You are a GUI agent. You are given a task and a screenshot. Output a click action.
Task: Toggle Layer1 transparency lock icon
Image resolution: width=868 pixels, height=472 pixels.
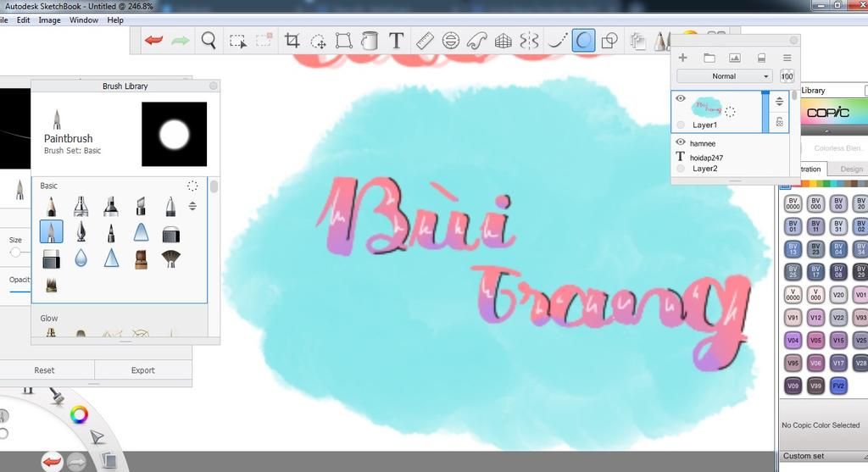click(779, 122)
